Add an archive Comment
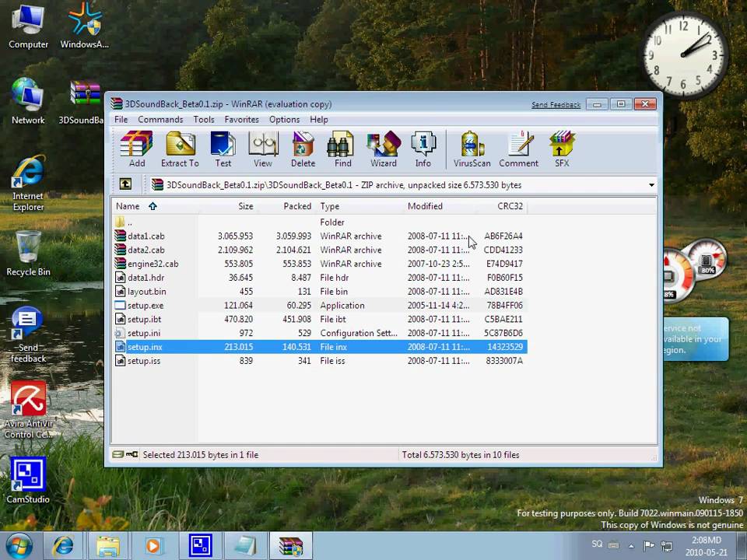The height and width of the screenshot is (560, 747). tap(519, 149)
